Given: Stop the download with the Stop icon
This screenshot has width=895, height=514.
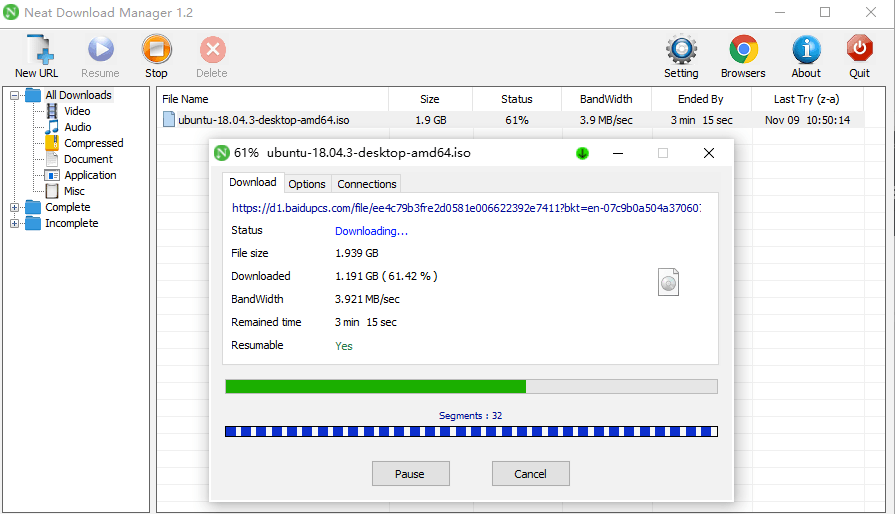Looking at the screenshot, I should click(x=156, y=49).
